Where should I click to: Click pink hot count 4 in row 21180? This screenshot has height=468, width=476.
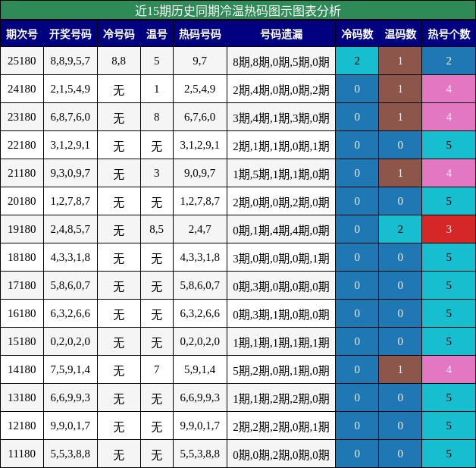tap(449, 173)
